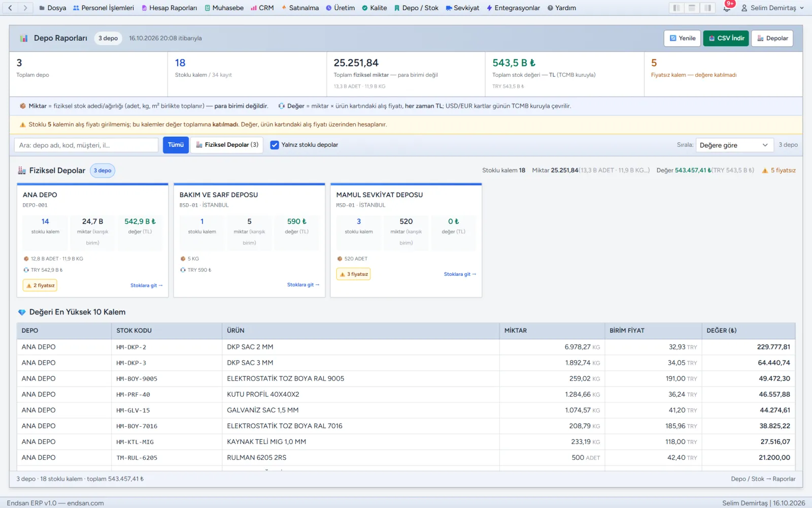Click the box icon beside 5 KG
The height and width of the screenshot is (508, 812).
point(183,259)
